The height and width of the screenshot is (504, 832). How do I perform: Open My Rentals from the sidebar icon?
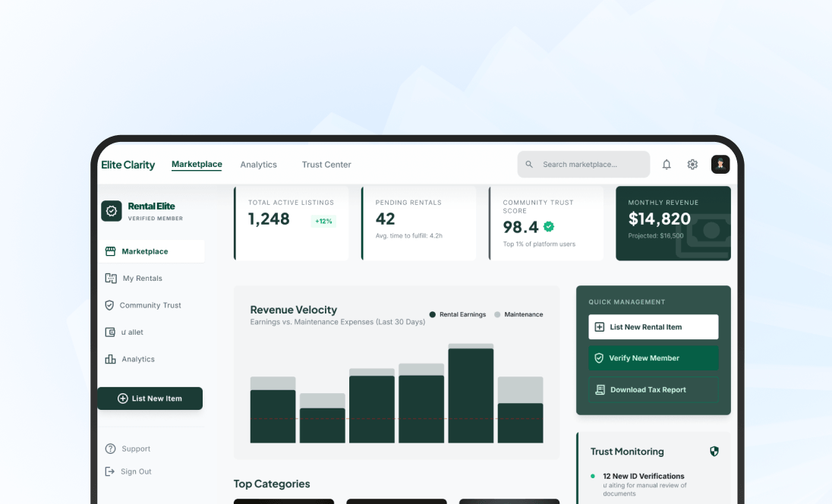coord(109,278)
